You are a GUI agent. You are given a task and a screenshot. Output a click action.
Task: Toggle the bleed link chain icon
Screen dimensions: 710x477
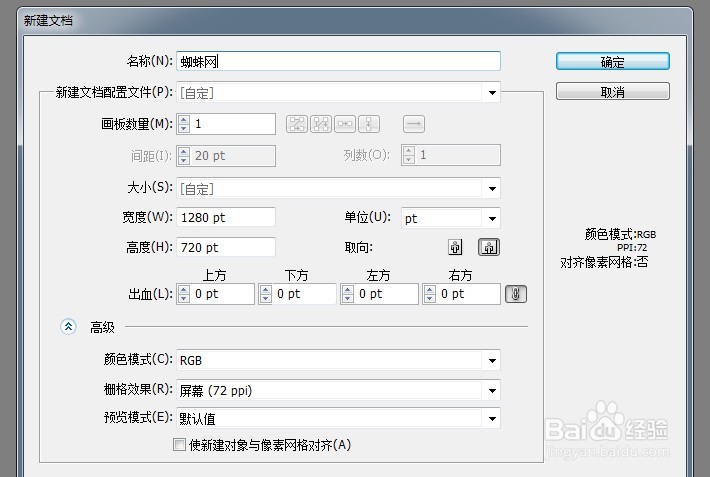[x=516, y=294]
